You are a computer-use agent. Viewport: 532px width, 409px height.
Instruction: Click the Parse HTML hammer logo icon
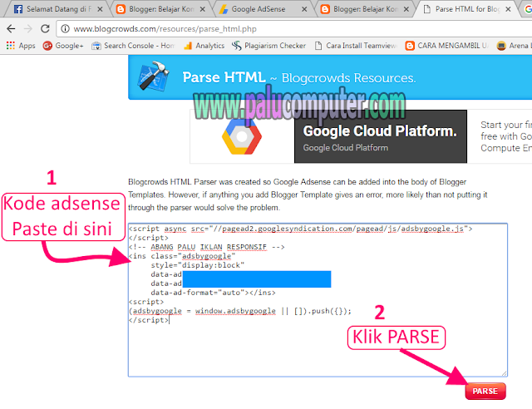(x=154, y=76)
